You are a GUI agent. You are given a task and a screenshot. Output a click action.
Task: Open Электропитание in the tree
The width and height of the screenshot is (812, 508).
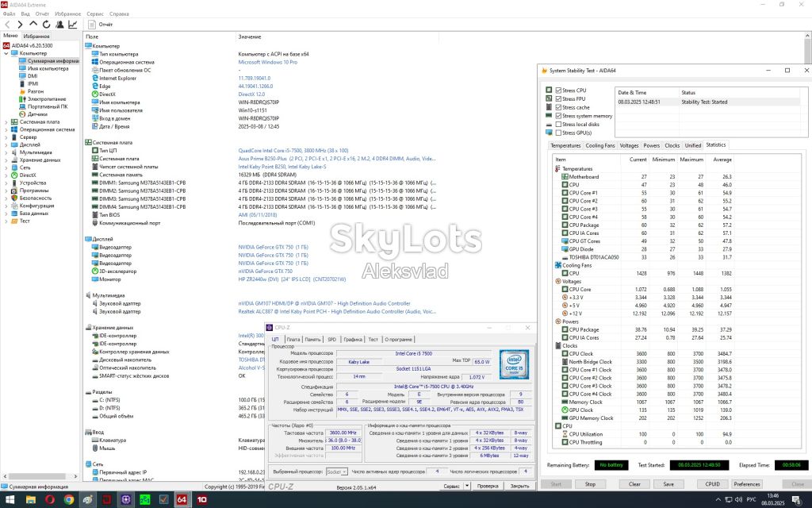click(x=47, y=99)
